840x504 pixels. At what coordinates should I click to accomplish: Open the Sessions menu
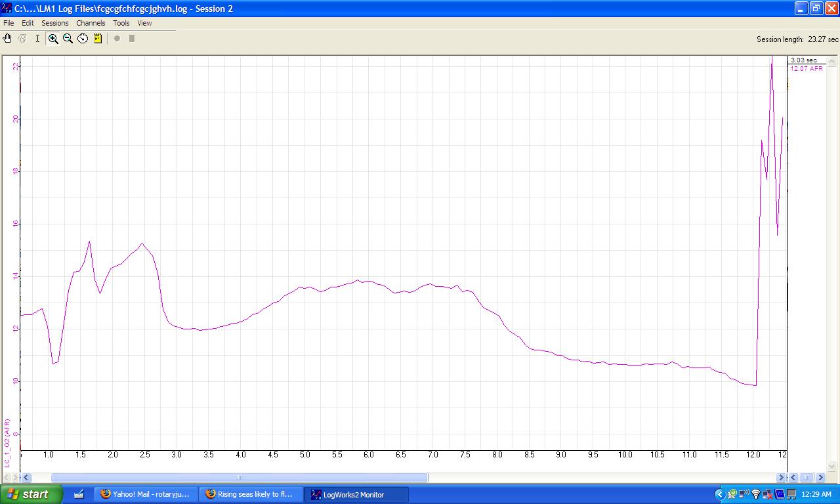(55, 23)
